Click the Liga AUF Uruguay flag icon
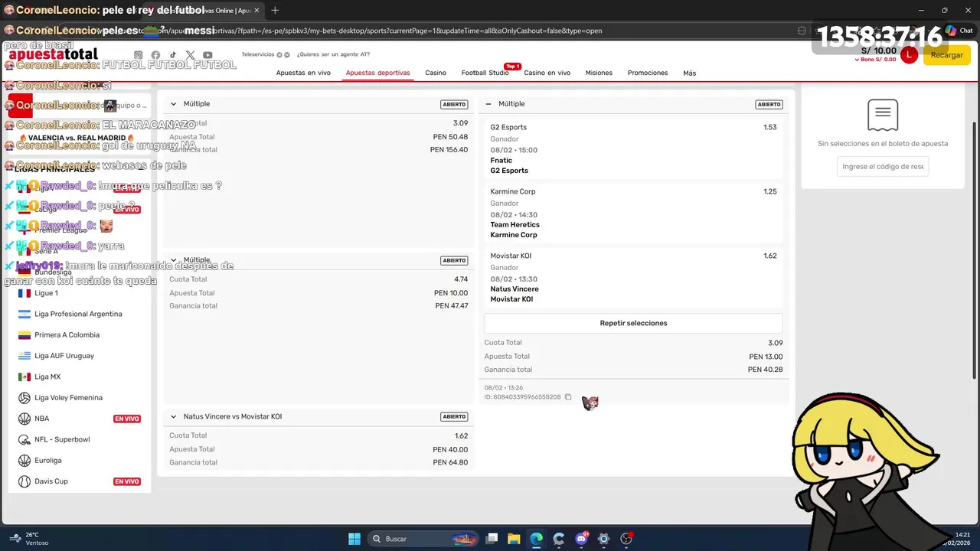The height and width of the screenshot is (551, 980). [24, 356]
